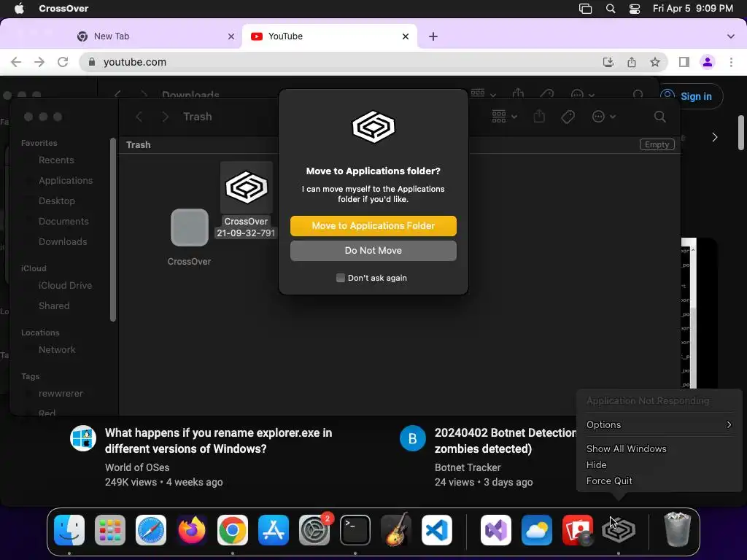
Task: Open the view grouping dropdown in Trash window
Action: click(505, 117)
